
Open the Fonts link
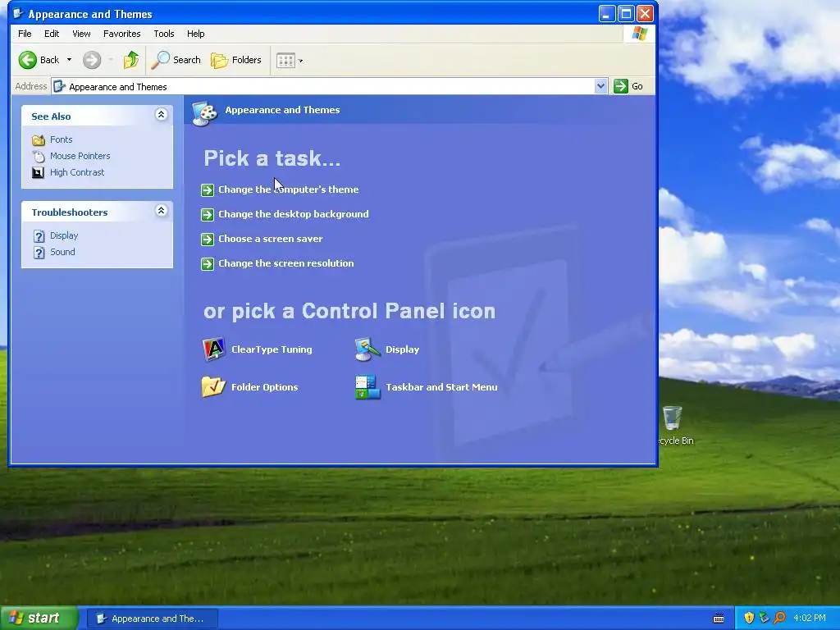(61, 139)
